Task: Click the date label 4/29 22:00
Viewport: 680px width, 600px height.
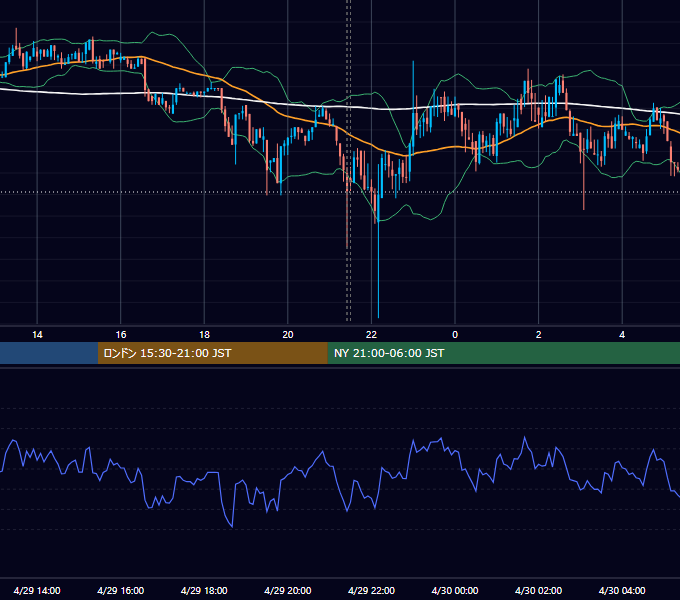Action: [371, 590]
